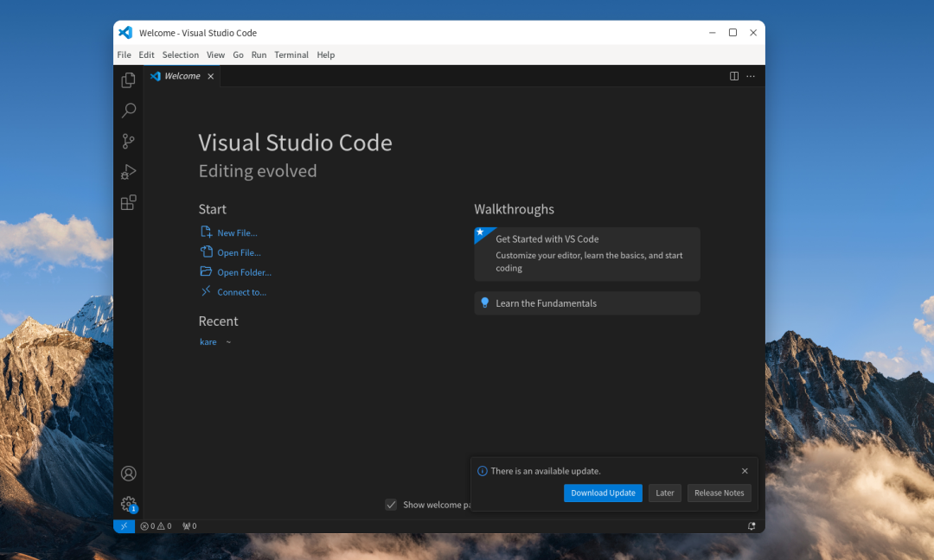
Task: Click the remote window status bar icon
Action: coord(124,525)
